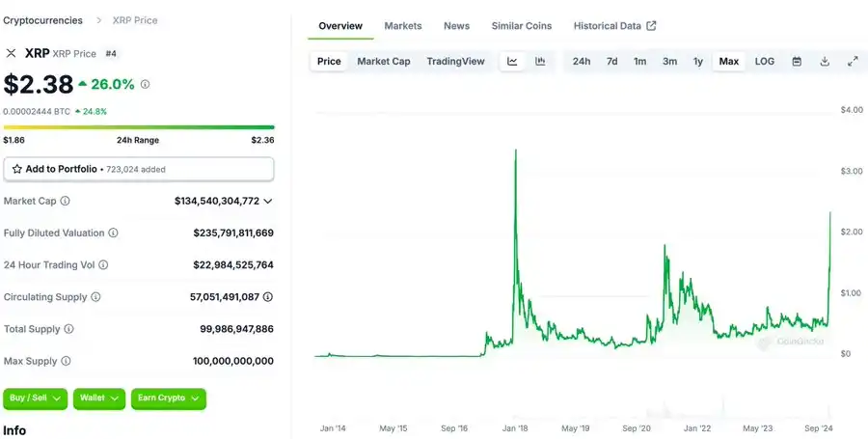Open the Wallet dropdown
The width and height of the screenshot is (868, 439).
tap(99, 398)
